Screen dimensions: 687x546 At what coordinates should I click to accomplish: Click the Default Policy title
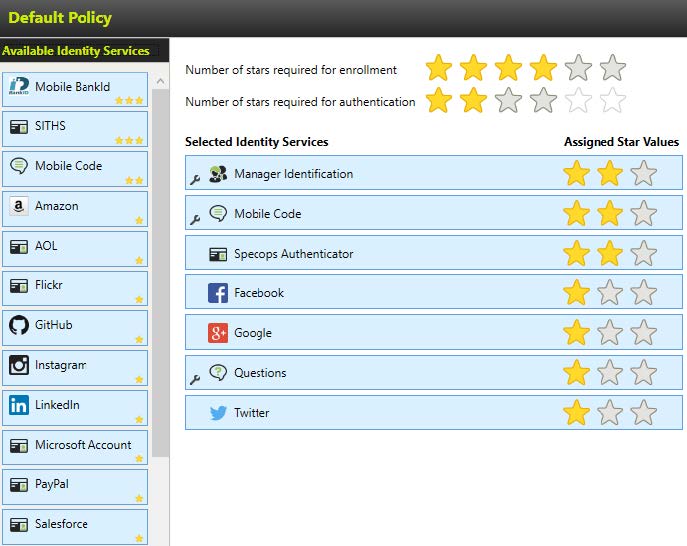60,18
